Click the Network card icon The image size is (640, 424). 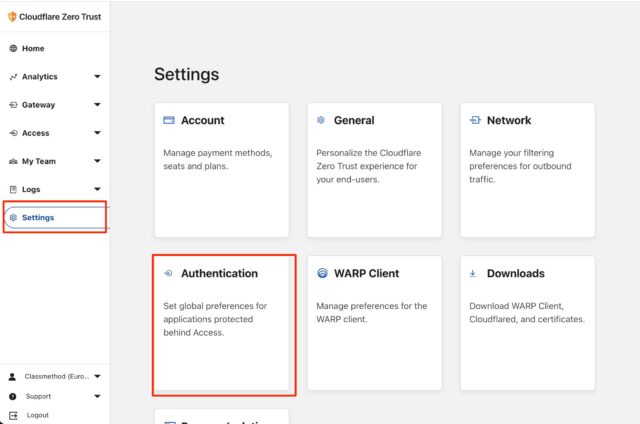(x=475, y=120)
